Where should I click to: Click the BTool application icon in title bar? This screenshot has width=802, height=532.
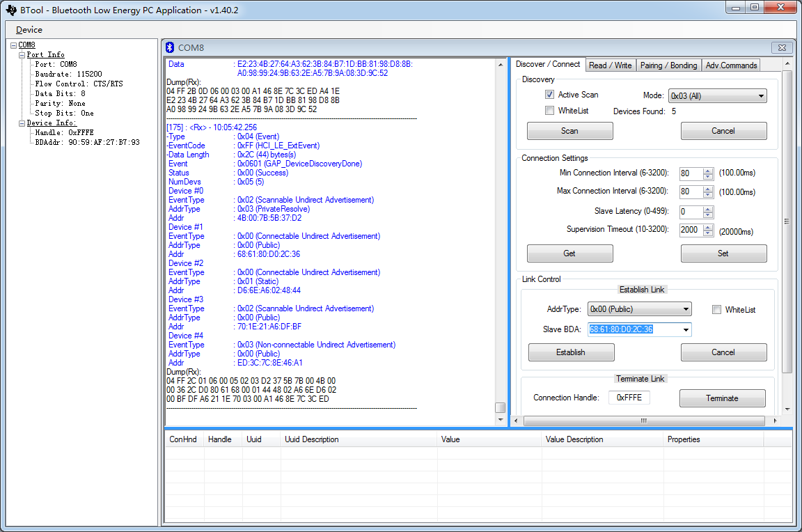10,9
